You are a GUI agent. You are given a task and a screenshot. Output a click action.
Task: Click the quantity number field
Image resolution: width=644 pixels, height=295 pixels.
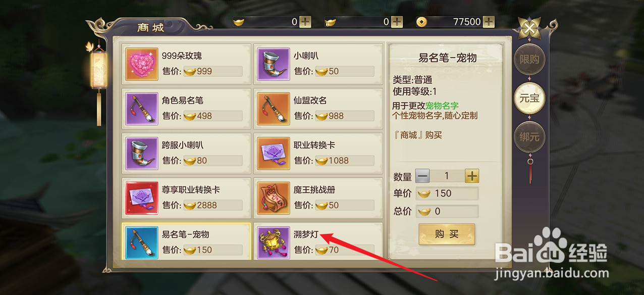click(447, 176)
